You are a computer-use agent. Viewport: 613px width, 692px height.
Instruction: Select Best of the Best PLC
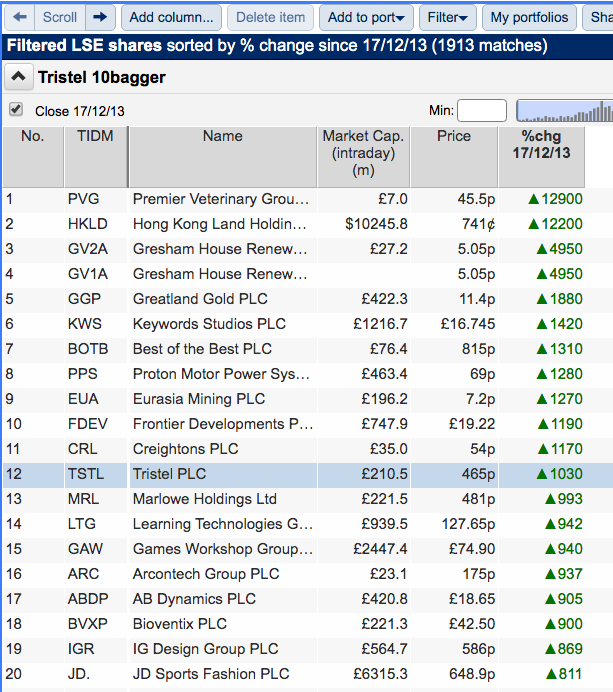(x=202, y=349)
